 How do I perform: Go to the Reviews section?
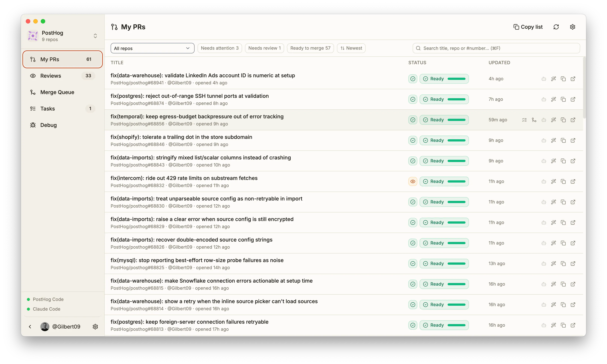tap(62, 76)
